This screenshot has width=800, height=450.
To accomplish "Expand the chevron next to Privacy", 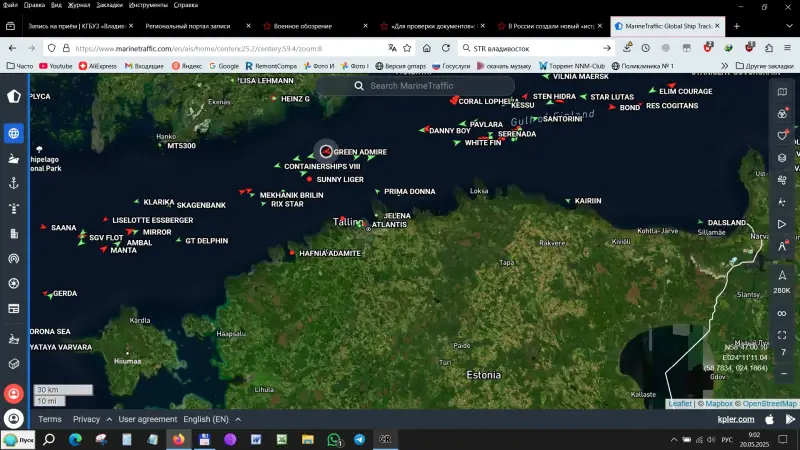I will coord(109,419).
